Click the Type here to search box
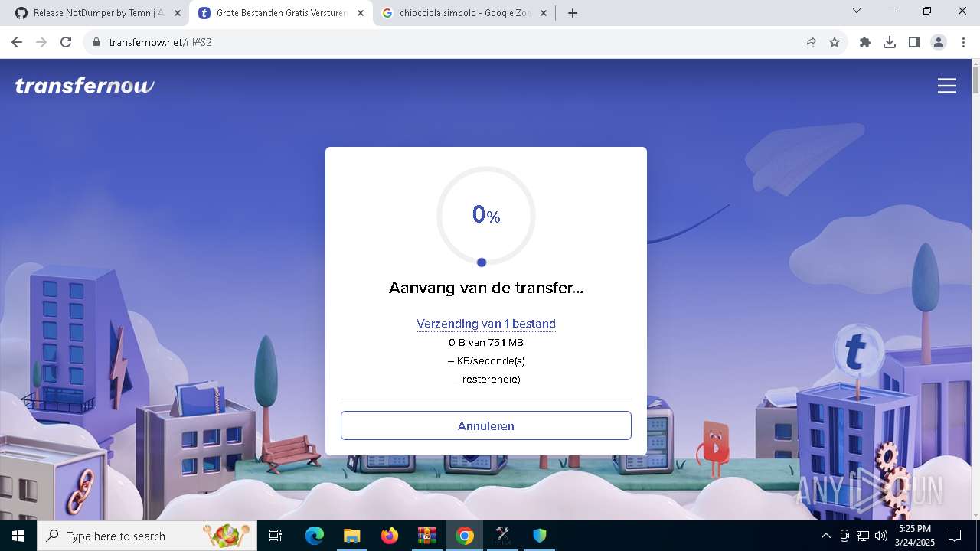The image size is (980, 551). coord(147,536)
